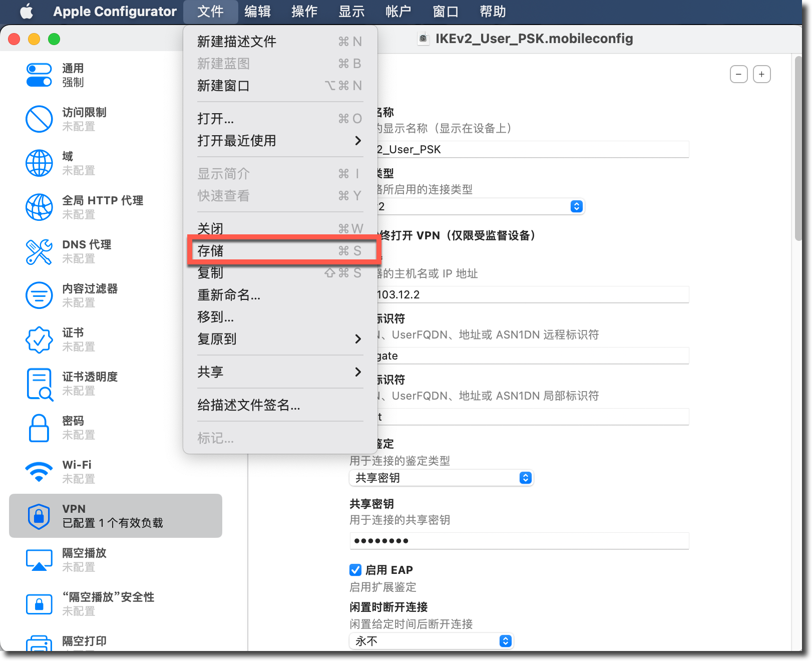Image resolution: width=812 pixels, height=661 pixels.
Task: Open the 内容过滤器 filter icon
Action: [39, 295]
